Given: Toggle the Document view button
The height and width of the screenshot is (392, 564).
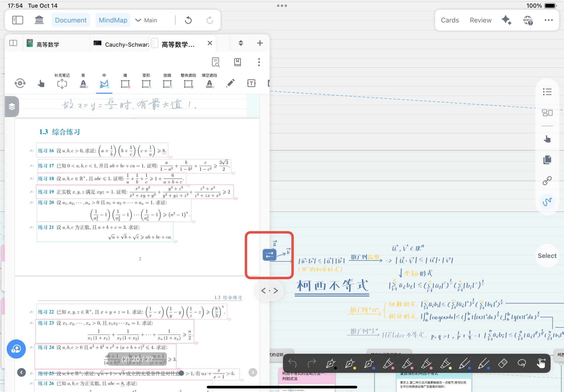Looking at the screenshot, I should tap(70, 20).
